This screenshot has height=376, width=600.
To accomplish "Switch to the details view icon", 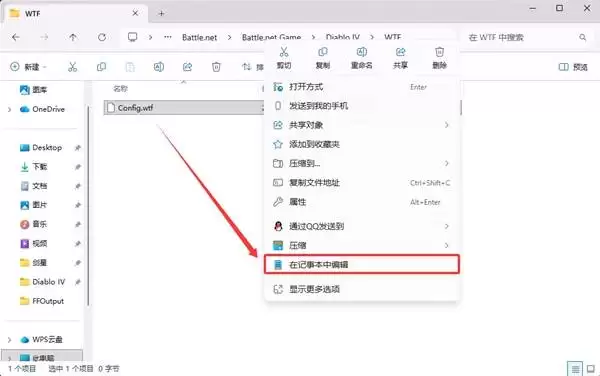I will 575,369.
